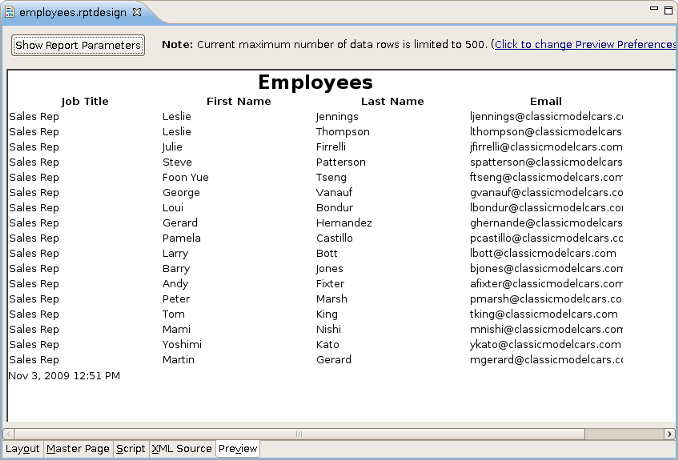The width and height of the screenshot is (678, 460).
Task: Click the horizontal scrollbar thumb
Action: click(x=299, y=434)
